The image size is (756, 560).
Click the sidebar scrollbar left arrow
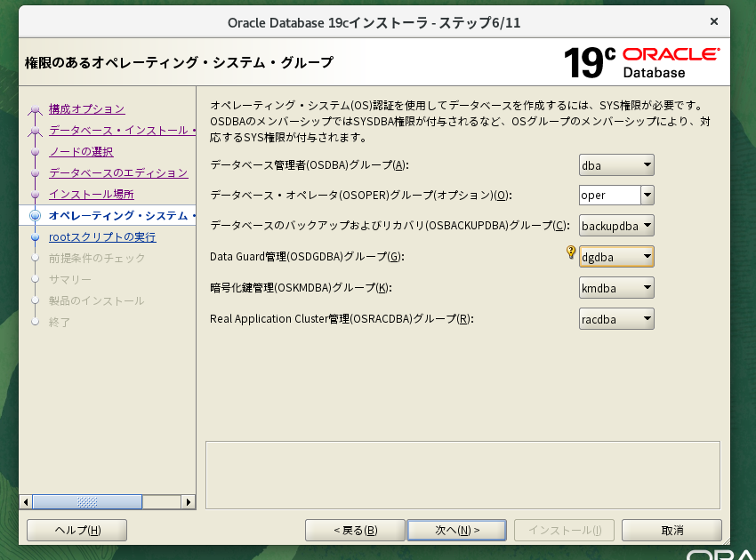click(26, 502)
